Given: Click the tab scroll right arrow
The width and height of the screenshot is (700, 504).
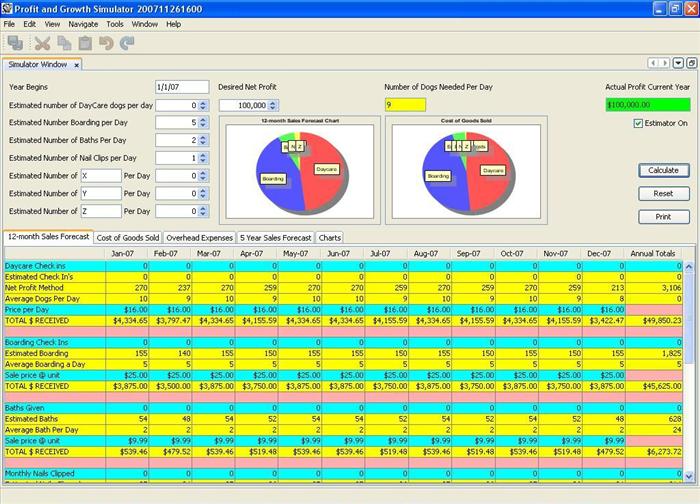Looking at the screenshot, I should [x=665, y=63].
